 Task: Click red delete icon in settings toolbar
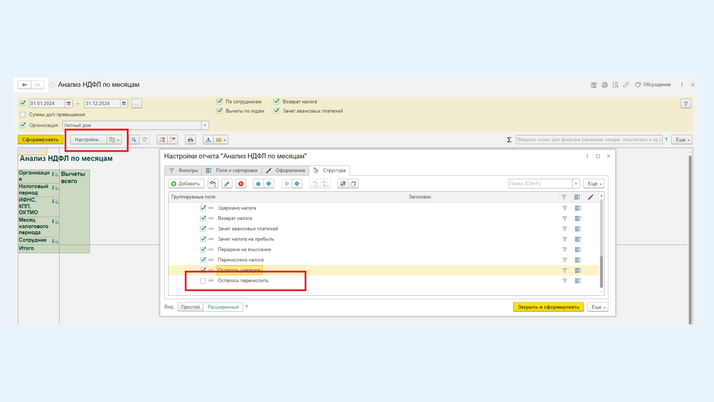pos(241,184)
